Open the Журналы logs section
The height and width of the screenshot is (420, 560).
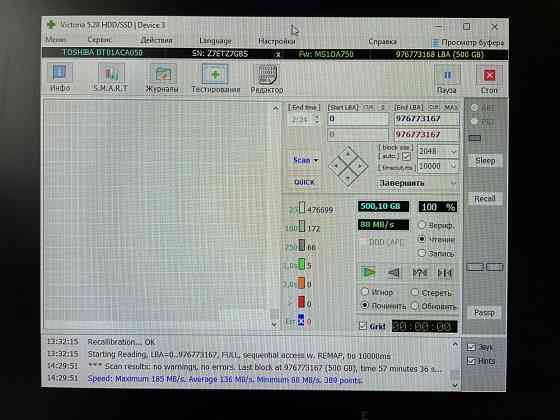[162, 78]
